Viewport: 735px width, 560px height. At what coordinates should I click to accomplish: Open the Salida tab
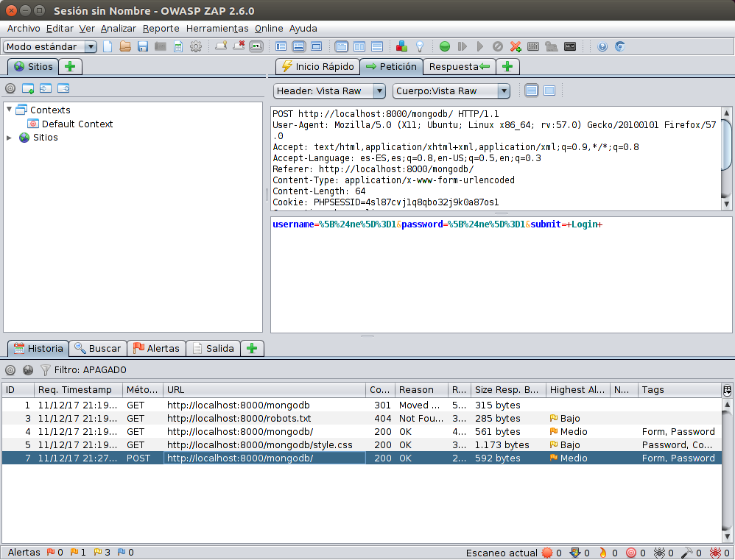tap(214, 348)
